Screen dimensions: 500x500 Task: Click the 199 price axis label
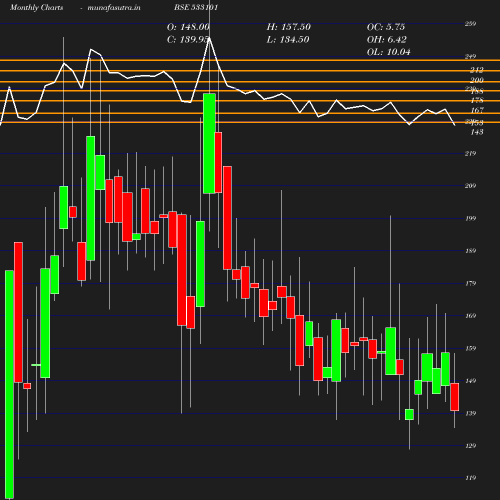click(470, 219)
